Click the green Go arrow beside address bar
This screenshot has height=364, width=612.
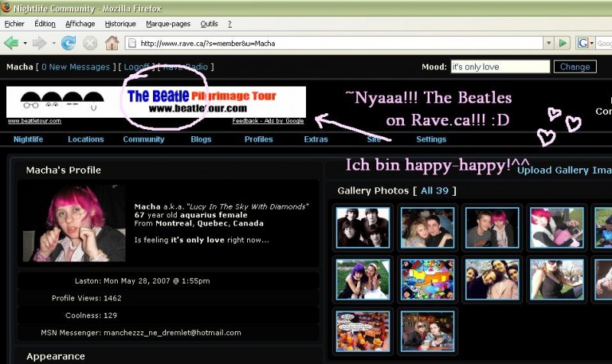pyautogui.click(x=562, y=43)
